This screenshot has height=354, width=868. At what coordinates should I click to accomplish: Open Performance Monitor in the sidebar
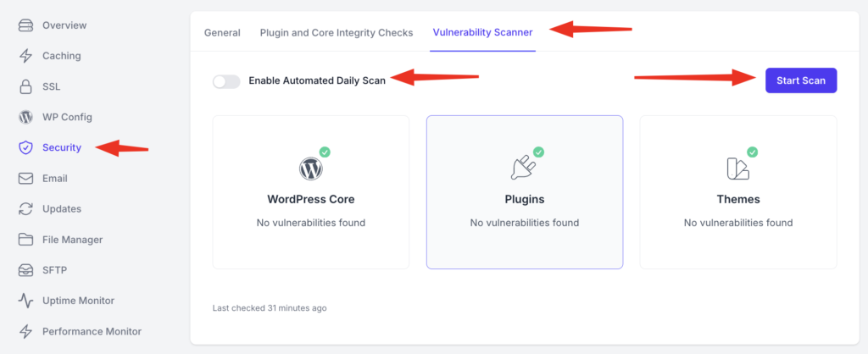(x=92, y=331)
